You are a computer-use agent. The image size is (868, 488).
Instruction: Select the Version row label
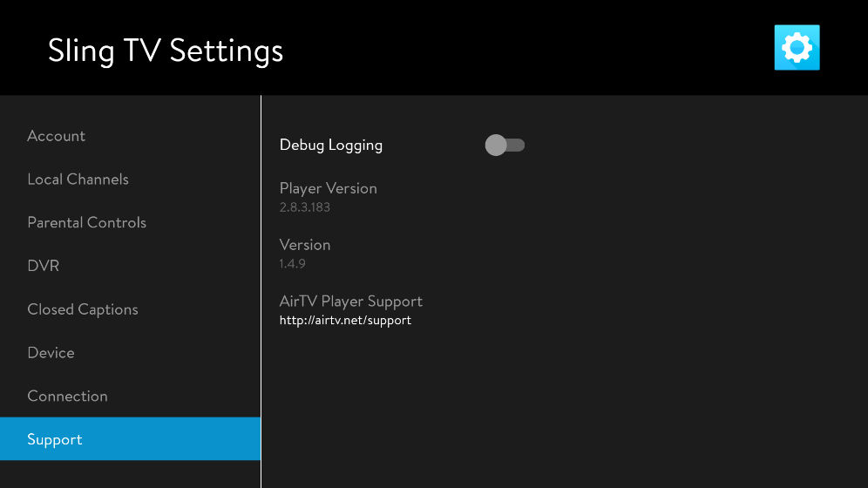coord(304,245)
